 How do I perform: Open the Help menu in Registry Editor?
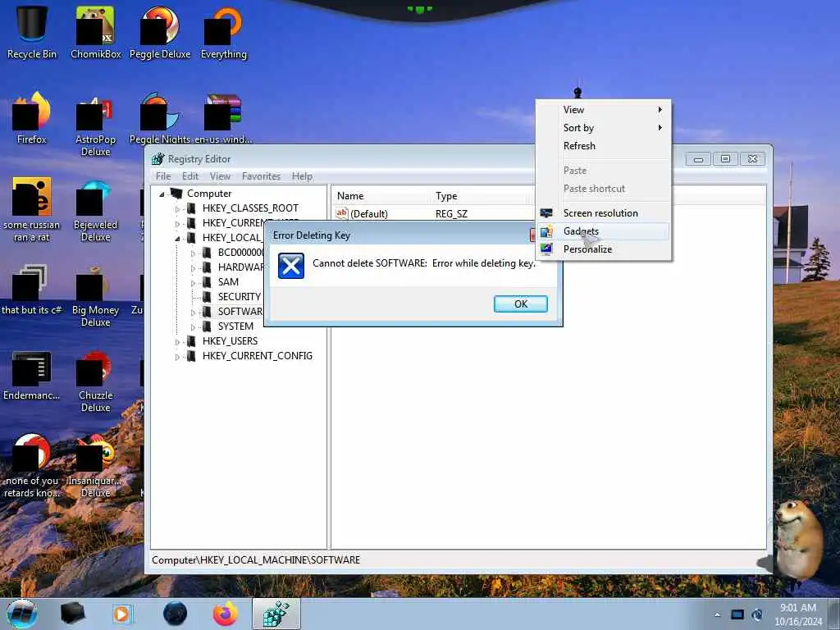click(302, 176)
